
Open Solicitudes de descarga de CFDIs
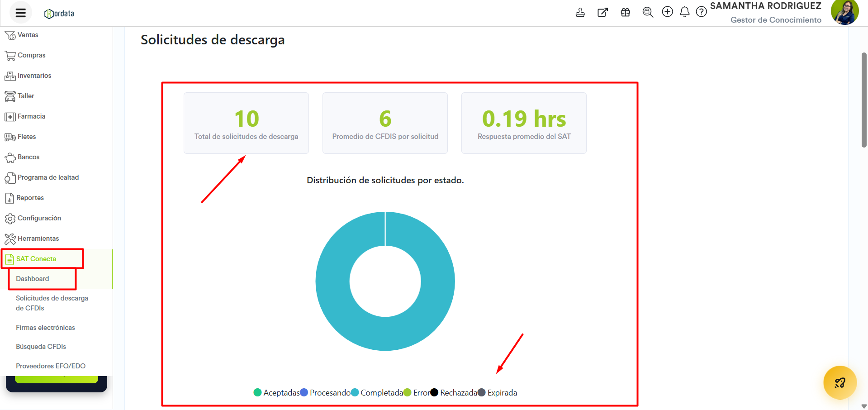(52, 303)
